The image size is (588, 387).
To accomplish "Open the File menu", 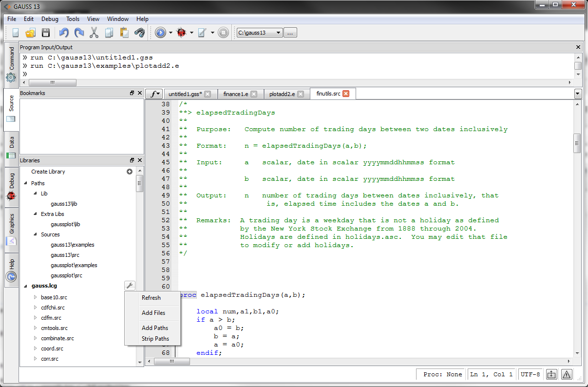I will (12, 19).
